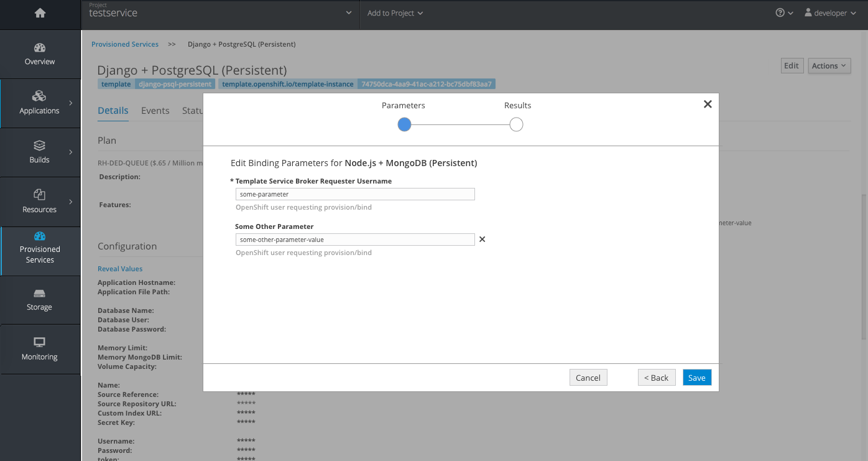The image size is (868, 461).
Task: Click the developer user icon
Action: (x=808, y=12)
